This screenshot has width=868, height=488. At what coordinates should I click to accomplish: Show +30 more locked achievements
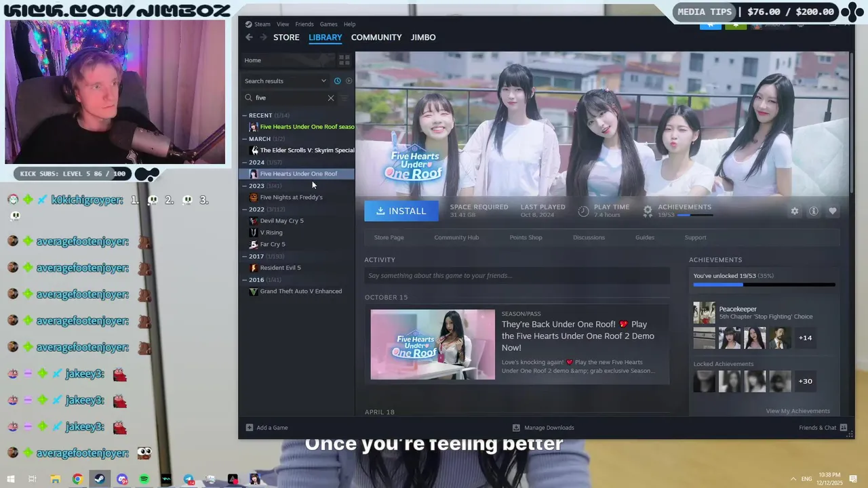click(x=805, y=381)
